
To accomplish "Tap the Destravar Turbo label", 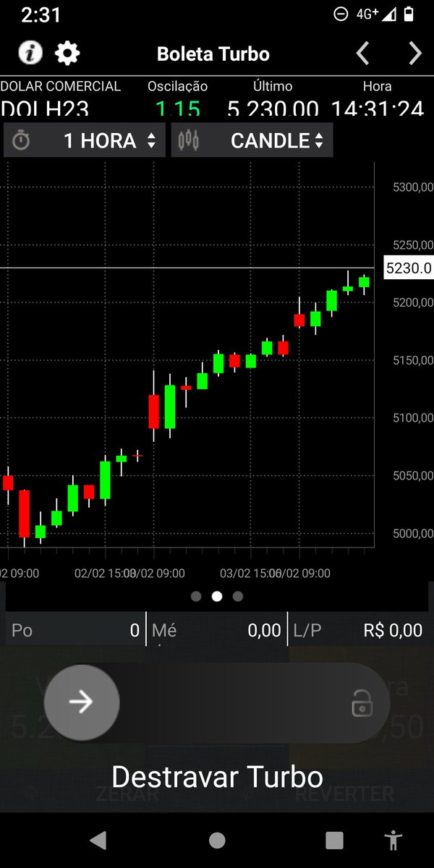I will (217, 777).
